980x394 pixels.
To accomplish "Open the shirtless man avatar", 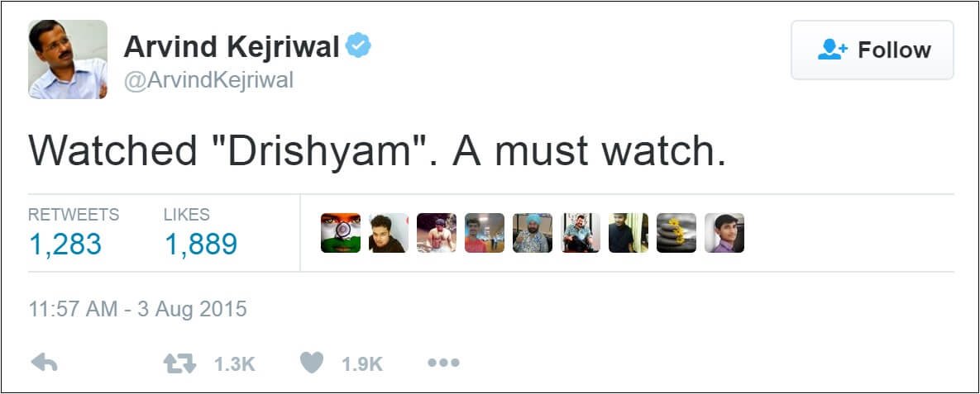I will pyautogui.click(x=437, y=233).
